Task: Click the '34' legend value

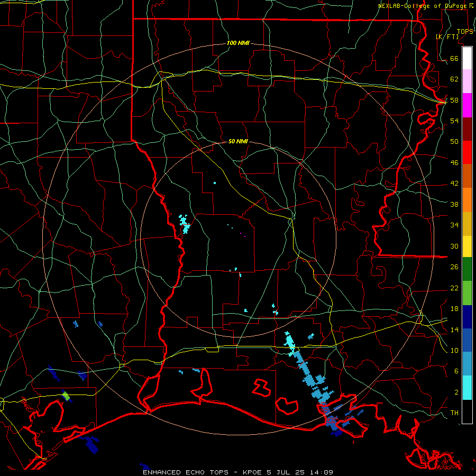Action: [454, 225]
